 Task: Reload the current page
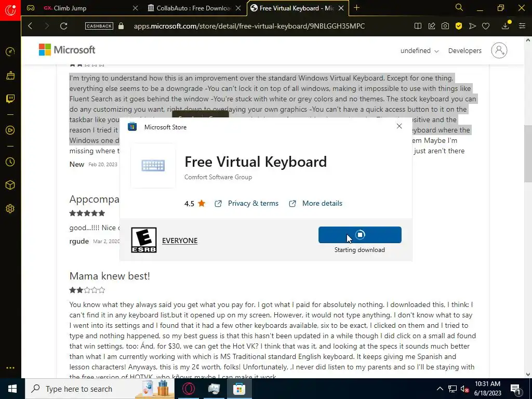click(63, 26)
